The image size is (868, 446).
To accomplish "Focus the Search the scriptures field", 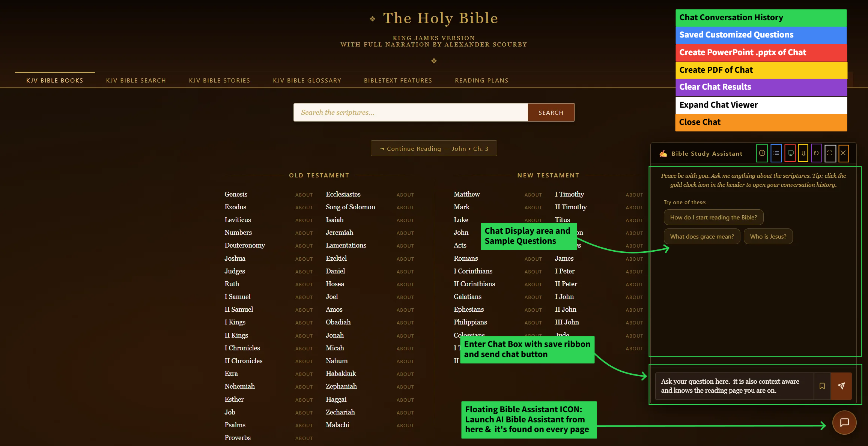I will pos(411,113).
